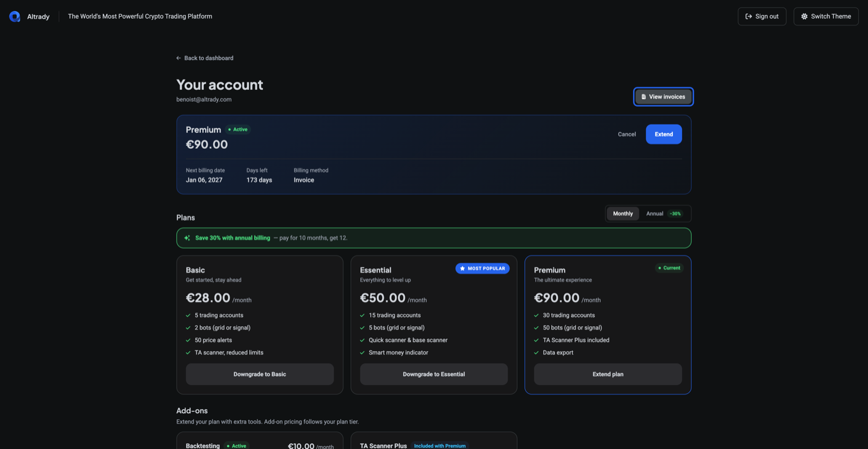Cancel the Premium subscription
Screen dimensions: 868x449
tap(627, 135)
